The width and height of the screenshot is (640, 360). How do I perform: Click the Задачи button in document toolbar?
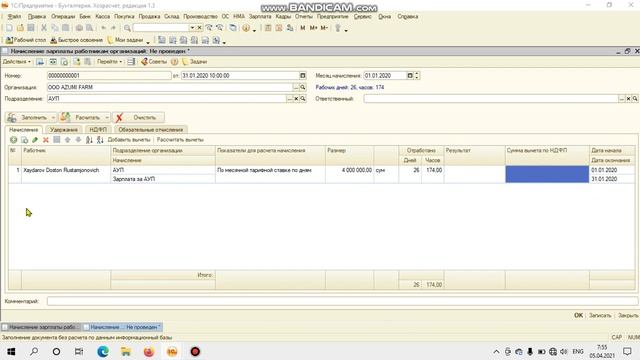[195, 62]
